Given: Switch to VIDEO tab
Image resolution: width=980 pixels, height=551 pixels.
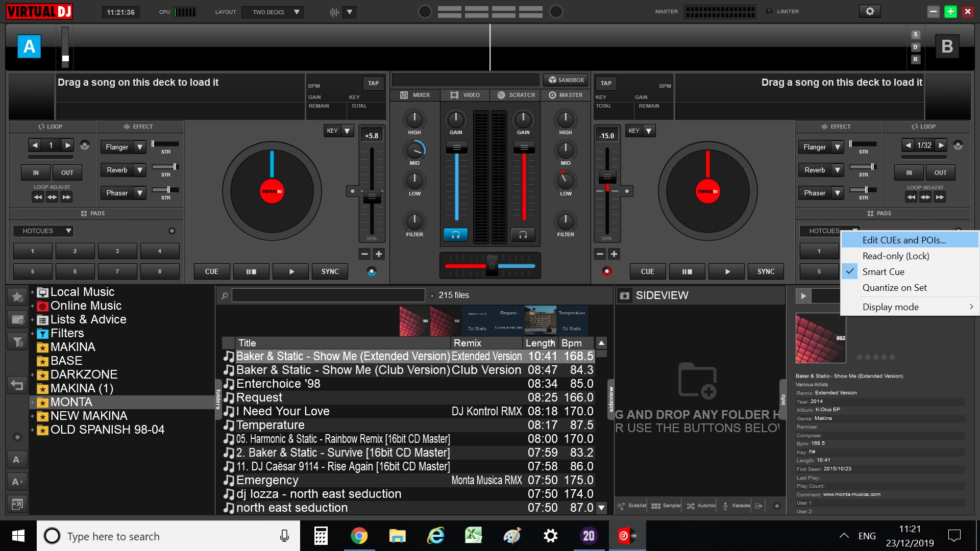Looking at the screenshot, I should [x=465, y=95].
